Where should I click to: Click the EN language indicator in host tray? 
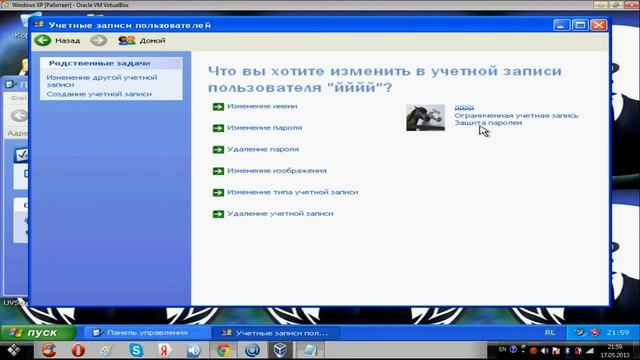(x=502, y=350)
